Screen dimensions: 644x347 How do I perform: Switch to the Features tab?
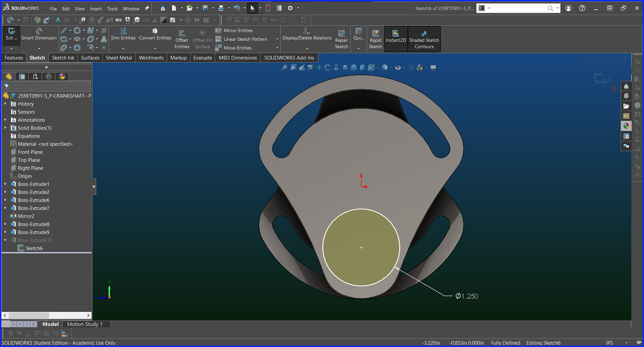(14, 58)
